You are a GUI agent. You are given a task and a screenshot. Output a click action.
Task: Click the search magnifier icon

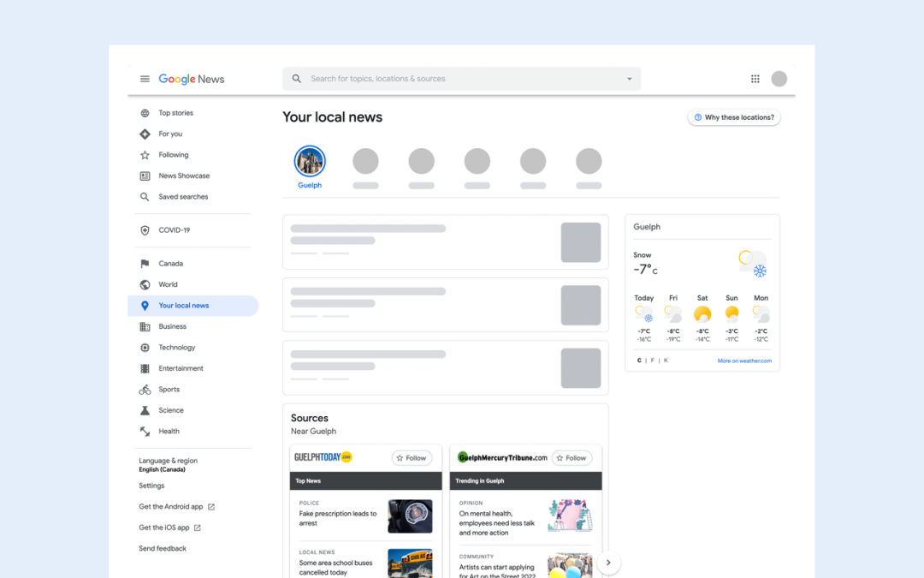[x=297, y=79]
